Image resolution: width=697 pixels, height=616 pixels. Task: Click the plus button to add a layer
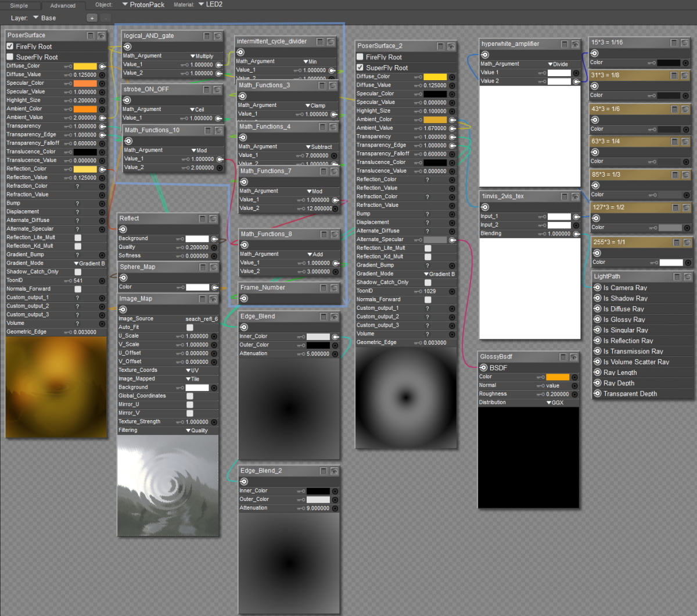tap(92, 18)
